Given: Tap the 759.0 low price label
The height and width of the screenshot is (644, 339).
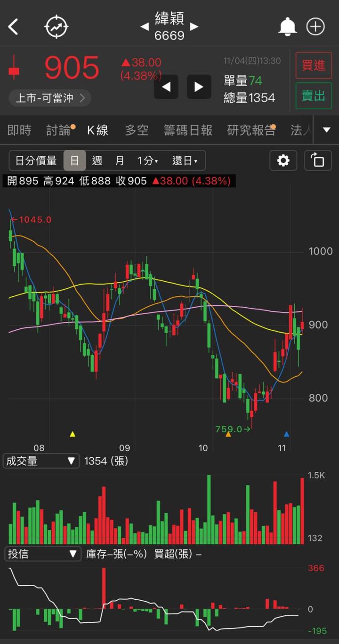Looking at the screenshot, I should 233,429.
